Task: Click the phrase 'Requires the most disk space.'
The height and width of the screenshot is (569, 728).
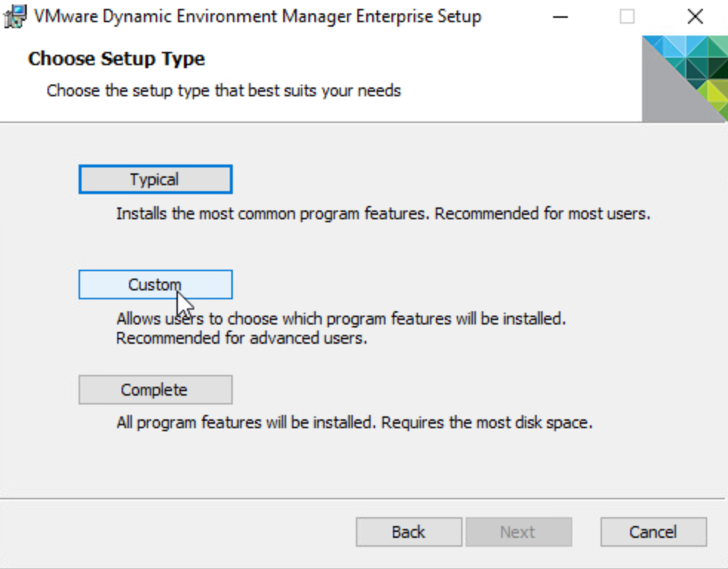Action: (489, 424)
